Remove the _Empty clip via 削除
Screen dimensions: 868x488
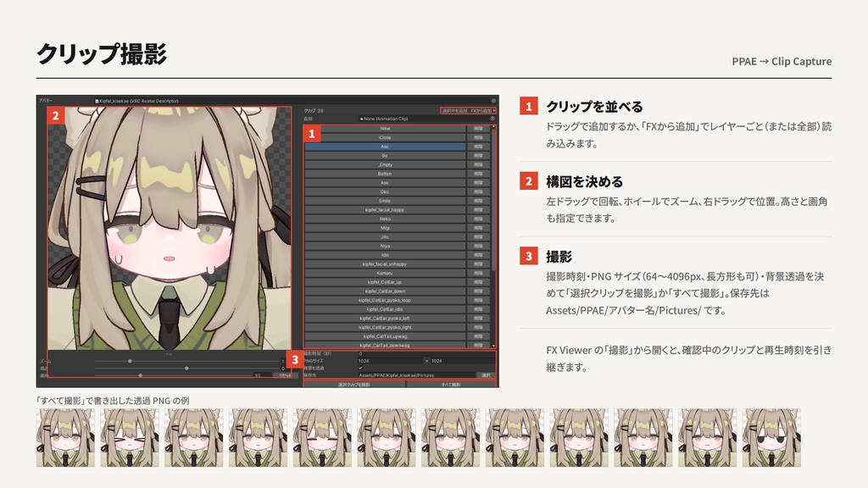[x=478, y=164]
